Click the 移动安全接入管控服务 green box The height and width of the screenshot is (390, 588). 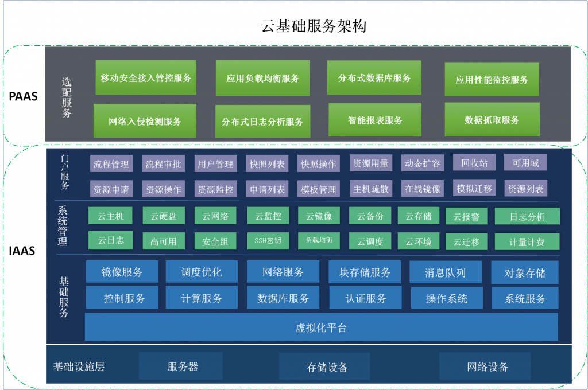click(146, 77)
